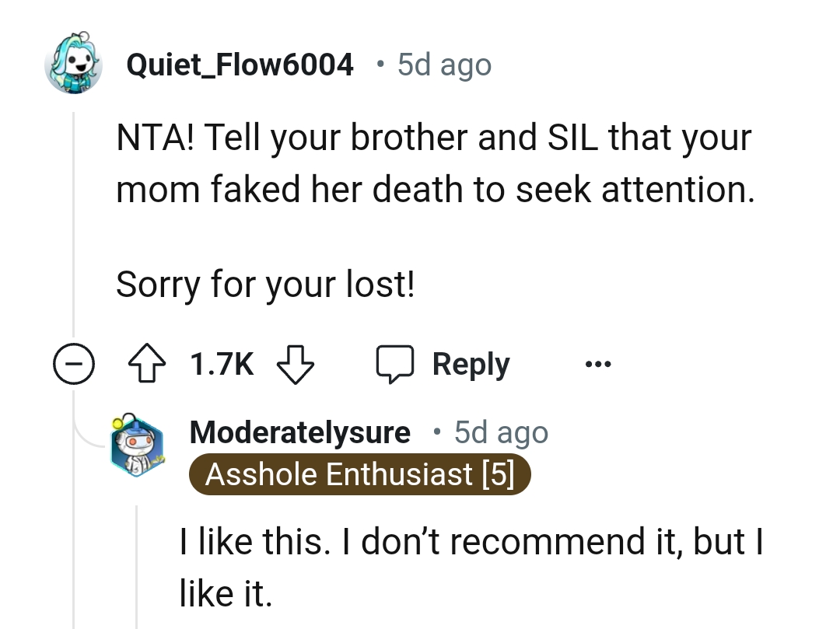Viewport: 840px width, 629px height.
Task: Click the minus collapse toggle on the comment
Action: pyautogui.click(x=74, y=363)
